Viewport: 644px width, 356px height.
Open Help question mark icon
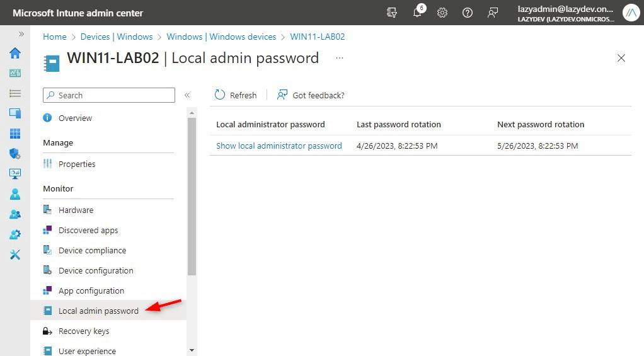tap(468, 13)
